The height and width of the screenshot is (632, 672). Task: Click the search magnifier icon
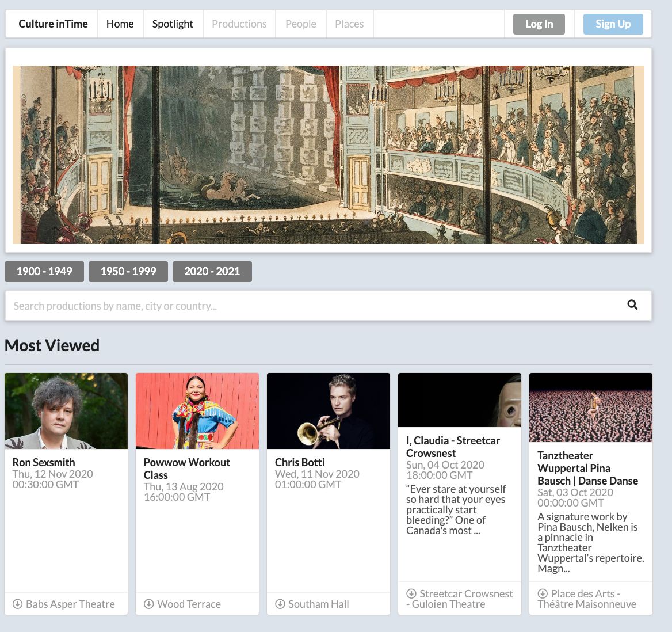pyautogui.click(x=632, y=305)
